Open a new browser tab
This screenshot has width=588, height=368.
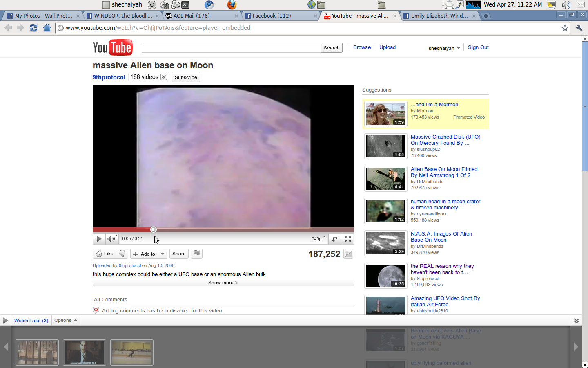486,16
